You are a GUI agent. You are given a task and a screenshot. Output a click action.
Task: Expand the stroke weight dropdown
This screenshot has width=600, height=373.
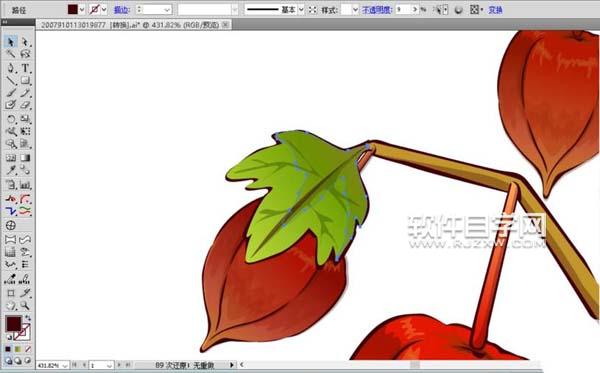pos(167,10)
